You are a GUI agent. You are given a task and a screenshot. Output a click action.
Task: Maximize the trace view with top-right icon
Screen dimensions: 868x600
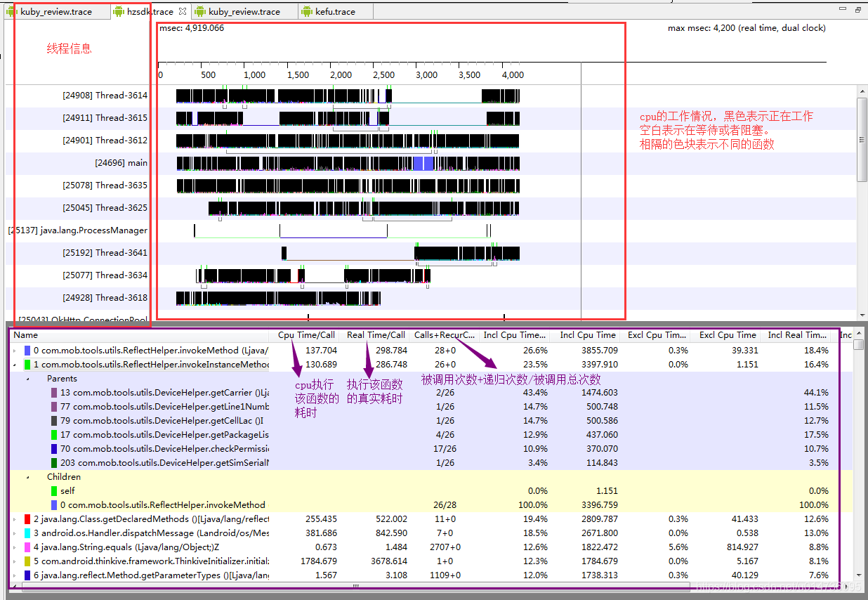(857, 9)
